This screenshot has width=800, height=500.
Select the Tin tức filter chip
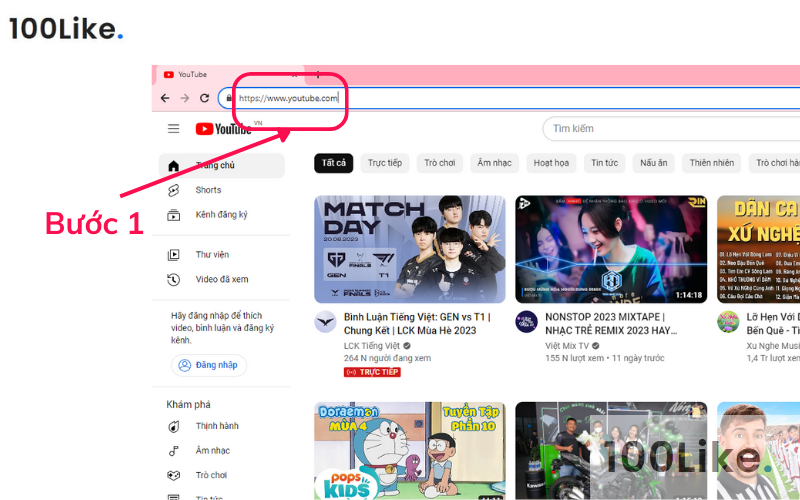pyautogui.click(x=605, y=163)
